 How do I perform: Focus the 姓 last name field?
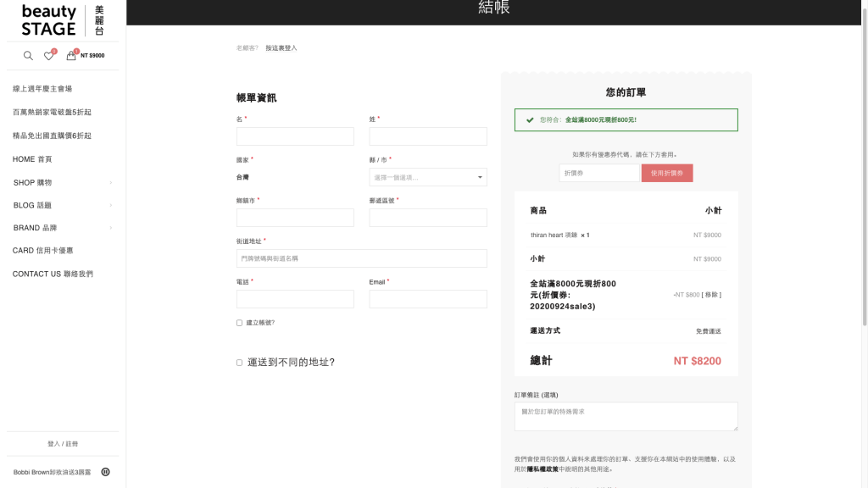point(428,136)
